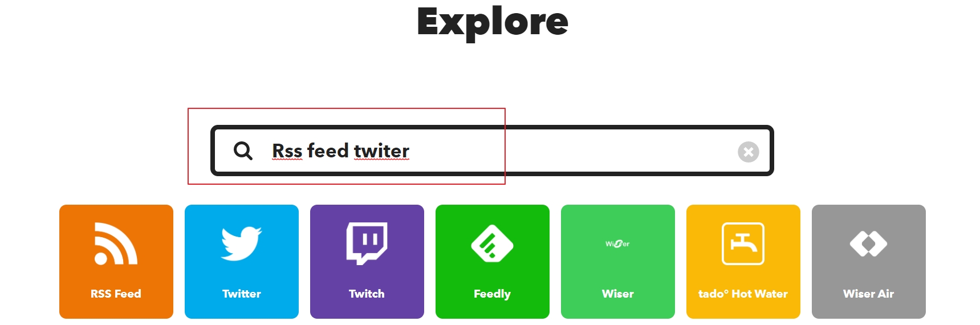Click the small Wiser logo on the green tile
The image size is (980, 325).
pos(617,243)
